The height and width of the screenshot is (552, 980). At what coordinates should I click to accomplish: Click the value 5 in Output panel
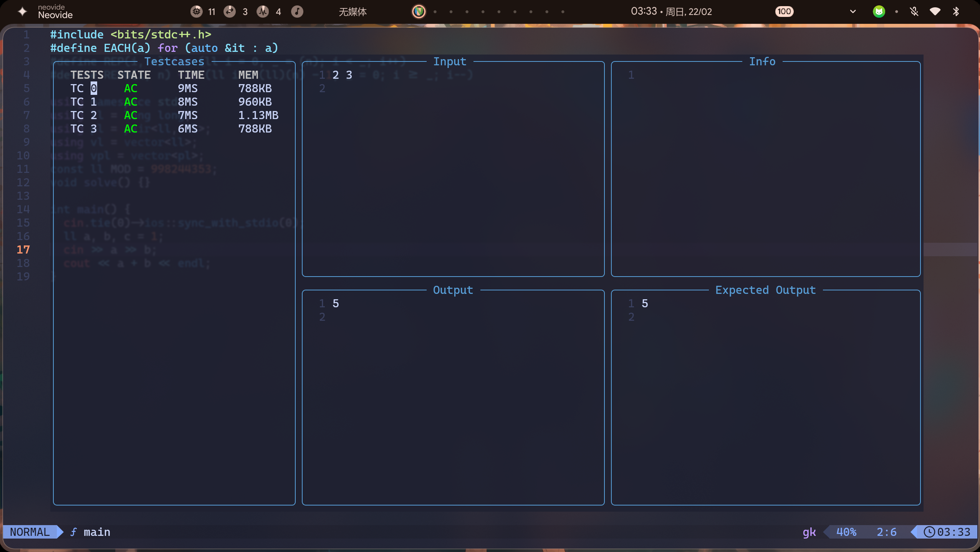[336, 303]
